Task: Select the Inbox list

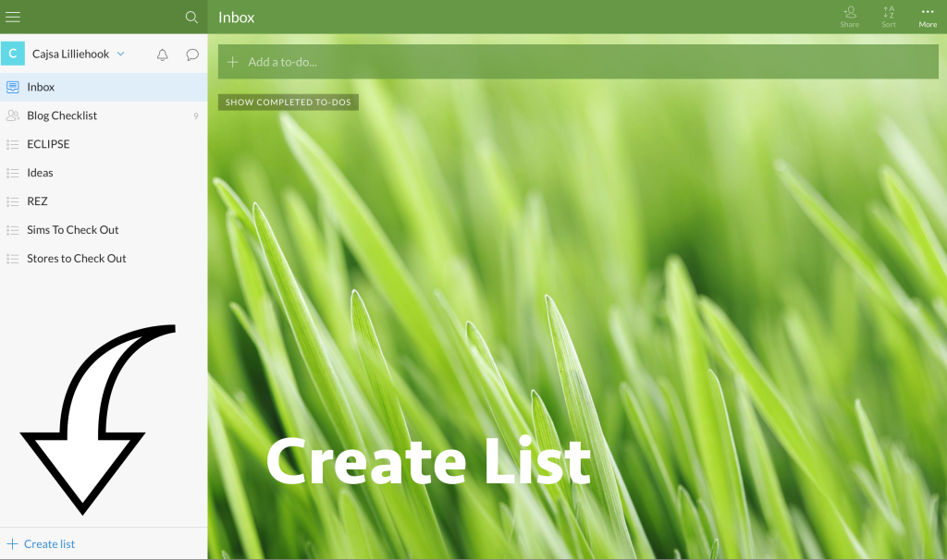Action: [41, 87]
